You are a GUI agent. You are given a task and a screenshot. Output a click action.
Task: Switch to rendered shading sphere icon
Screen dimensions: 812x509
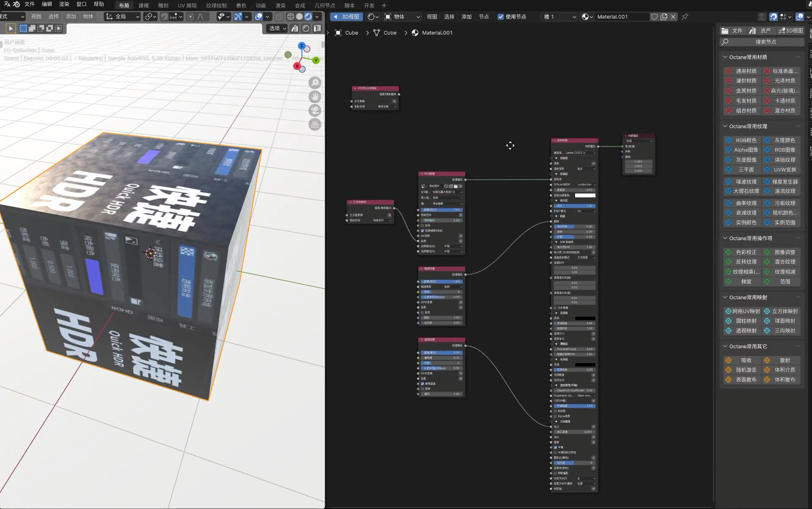click(308, 16)
